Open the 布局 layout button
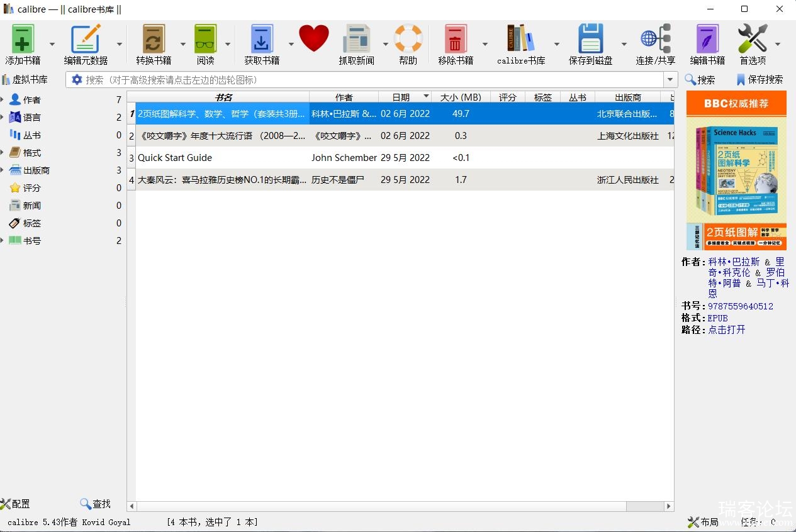Image resolution: width=796 pixels, height=532 pixels. (703, 522)
